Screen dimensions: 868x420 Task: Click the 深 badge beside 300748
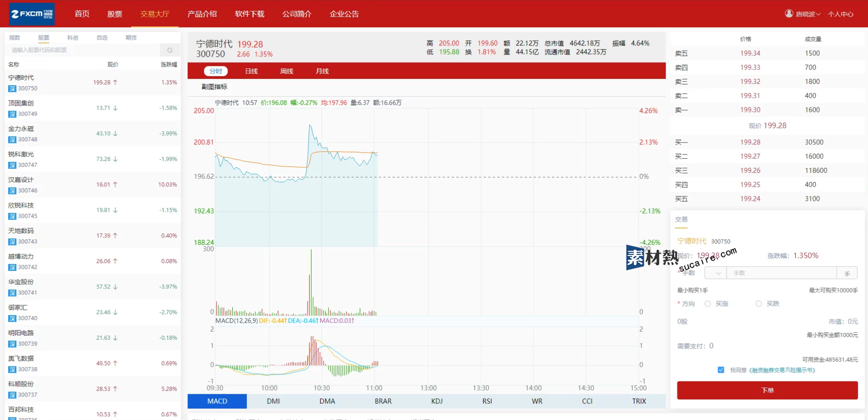pos(12,140)
